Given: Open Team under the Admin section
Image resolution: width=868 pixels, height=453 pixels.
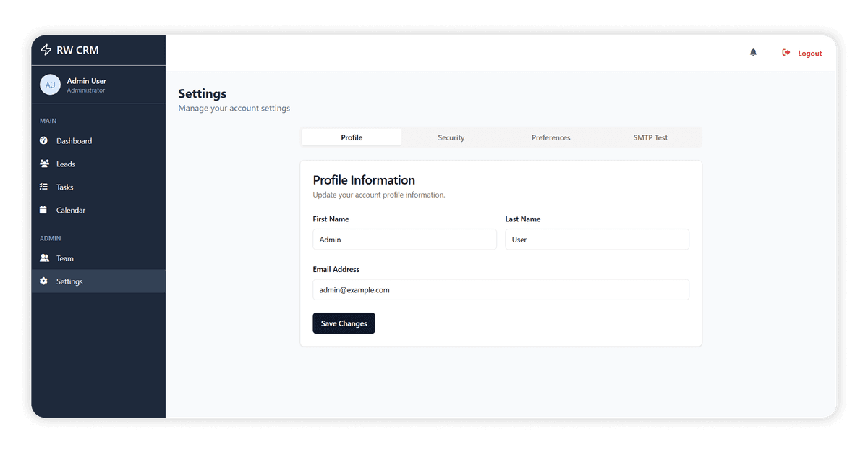Looking at the screenshot, I should click(x=98, y=258).
